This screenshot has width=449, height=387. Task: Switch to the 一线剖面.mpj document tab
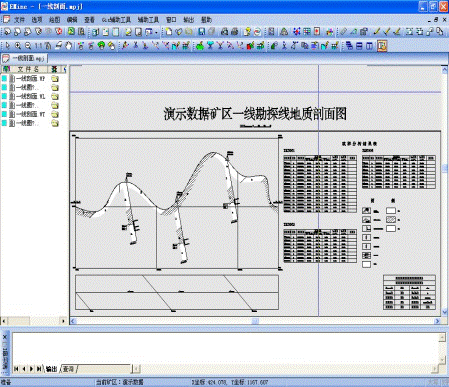coord(24,58)
